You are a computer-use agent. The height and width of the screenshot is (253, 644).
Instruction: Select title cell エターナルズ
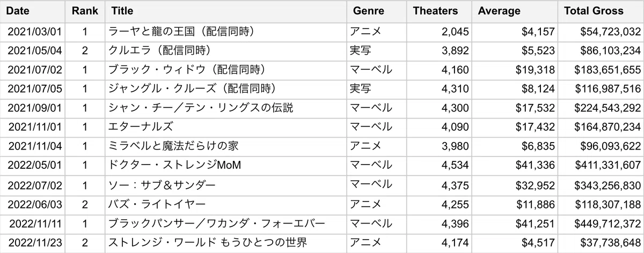[x=225, y=127]
